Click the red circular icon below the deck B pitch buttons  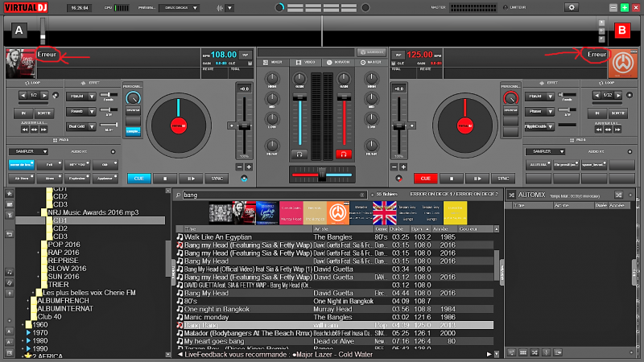pos(398,179)
